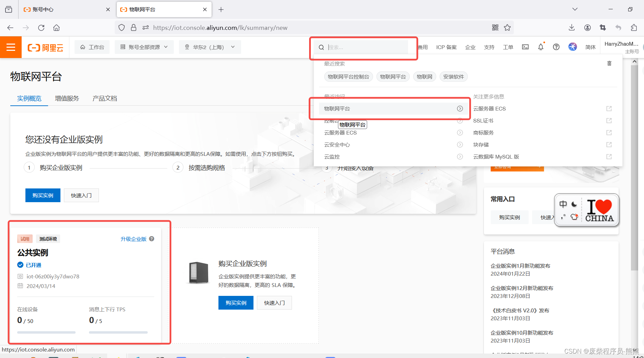
Task: Open browser downloads via arrow icon
Action: pyautogui.click(x=572, y=27)
